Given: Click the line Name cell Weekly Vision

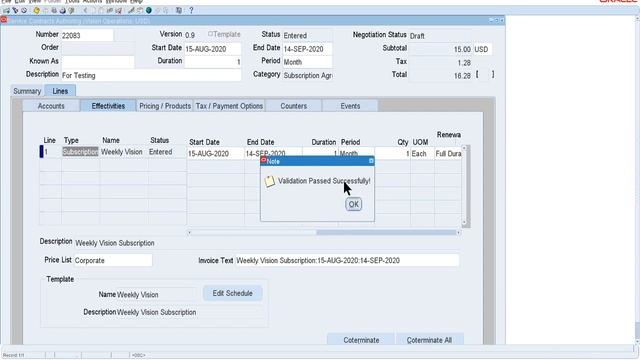Looking at the screenshot, I should point(123,152).
